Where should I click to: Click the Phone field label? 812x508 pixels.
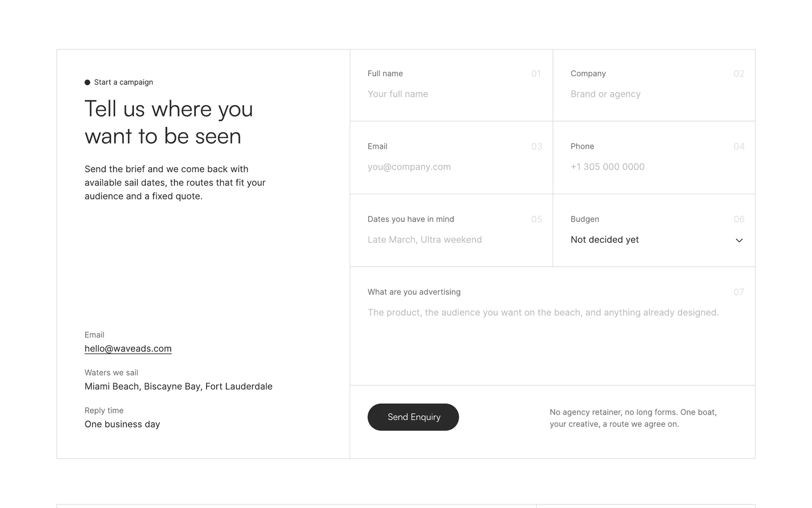582,146
